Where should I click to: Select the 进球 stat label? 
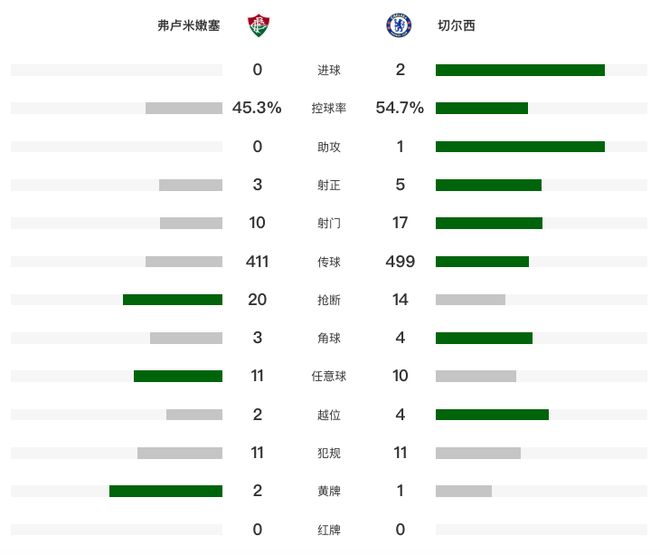coord(329,70)
